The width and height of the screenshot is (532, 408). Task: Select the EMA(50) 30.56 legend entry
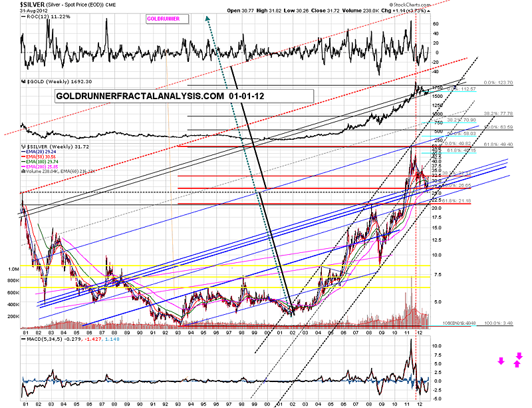click(39, 157)
